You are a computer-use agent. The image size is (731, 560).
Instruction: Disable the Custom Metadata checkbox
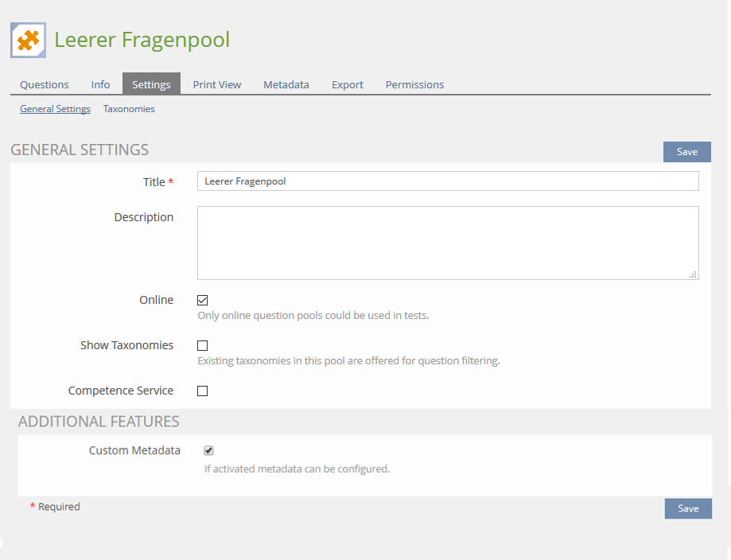pos(208,450)
